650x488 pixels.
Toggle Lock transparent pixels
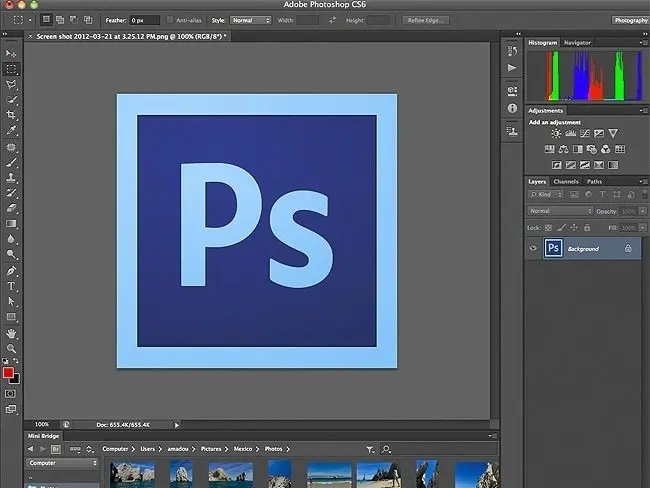click(x=548, y=228)
